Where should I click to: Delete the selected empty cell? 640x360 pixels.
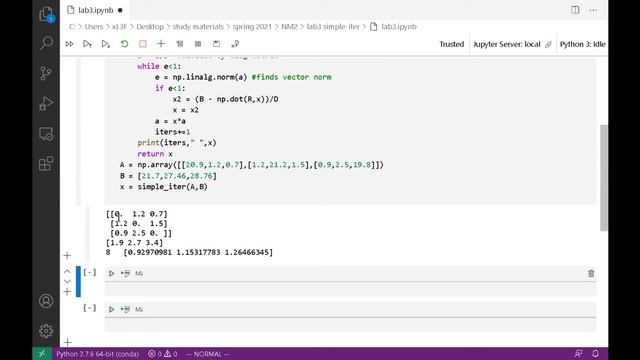click(591, 273)
